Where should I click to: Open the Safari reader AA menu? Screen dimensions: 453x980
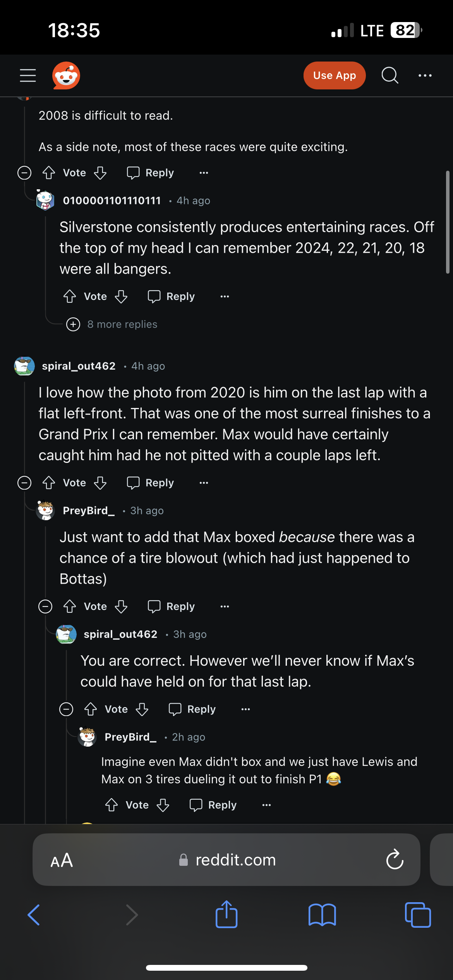61,860
